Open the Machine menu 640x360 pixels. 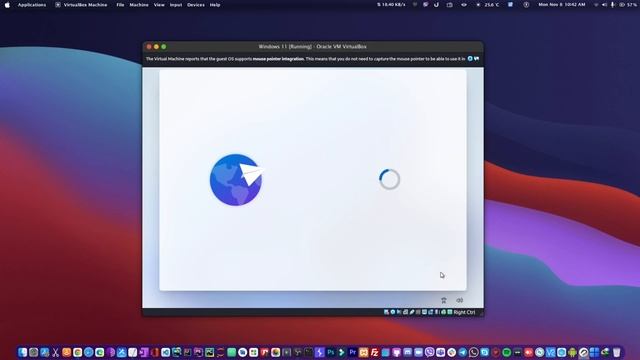(x=139, y=5)
